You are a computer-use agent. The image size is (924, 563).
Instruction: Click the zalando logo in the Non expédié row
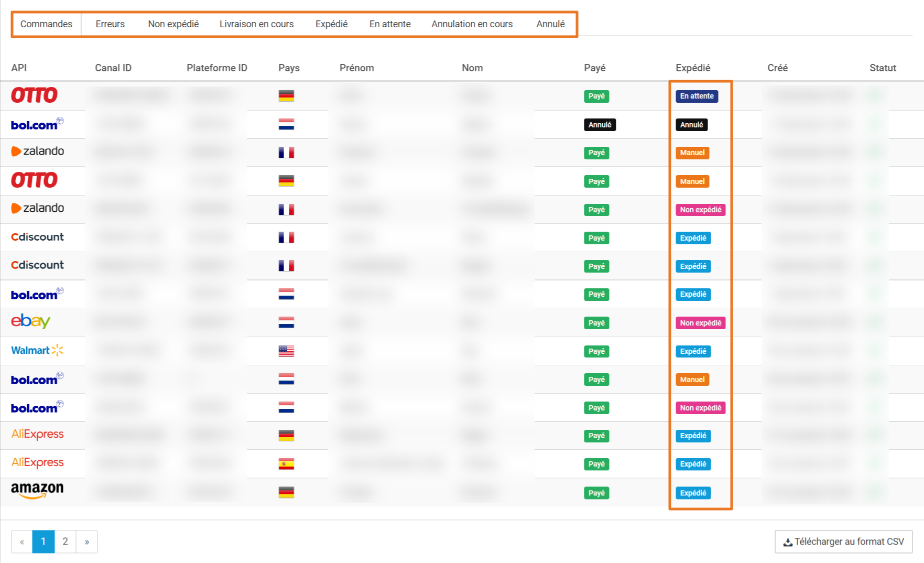pos(37,208)
